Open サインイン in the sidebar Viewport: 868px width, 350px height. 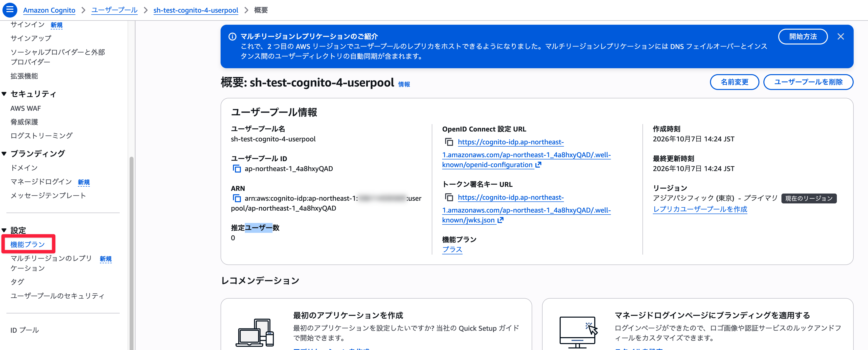(28, 24)
